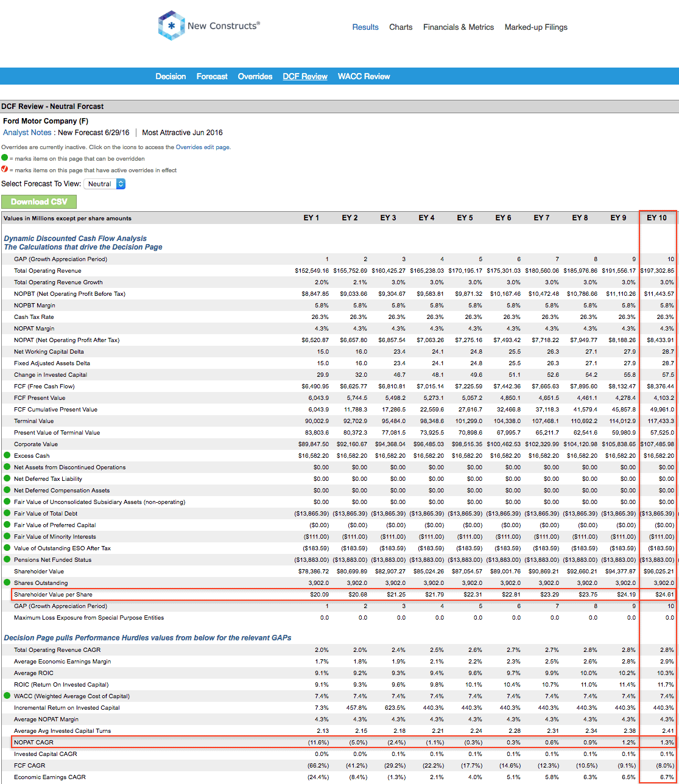Viewport: 679px width, 784px height.
Task: Open the Overrides edit page link
Action: [202, 147]
